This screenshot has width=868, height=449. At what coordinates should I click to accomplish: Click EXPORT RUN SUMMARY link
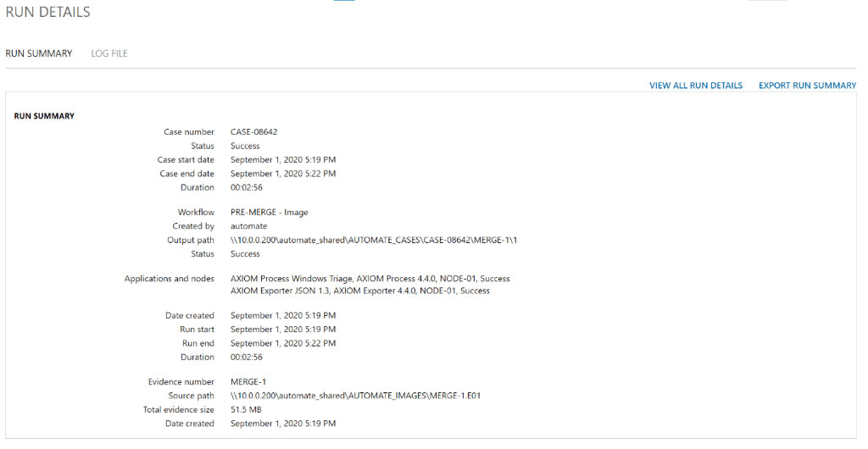[807, 86]
